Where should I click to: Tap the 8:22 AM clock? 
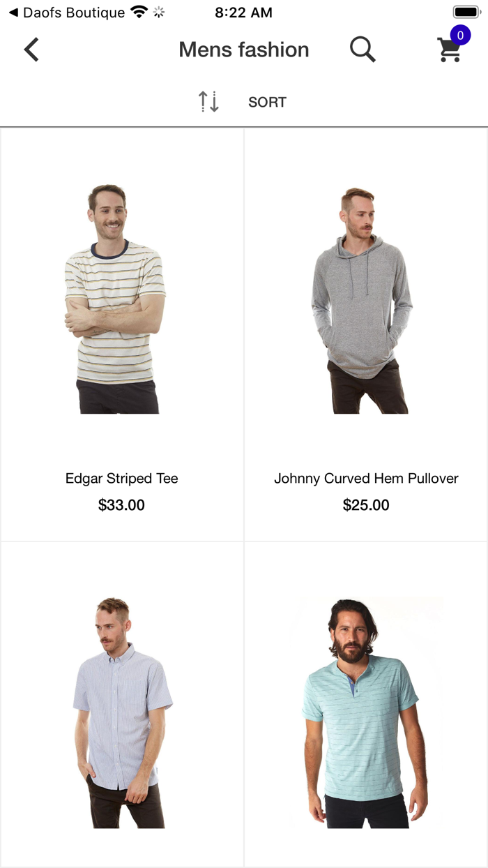coord(243,13)
